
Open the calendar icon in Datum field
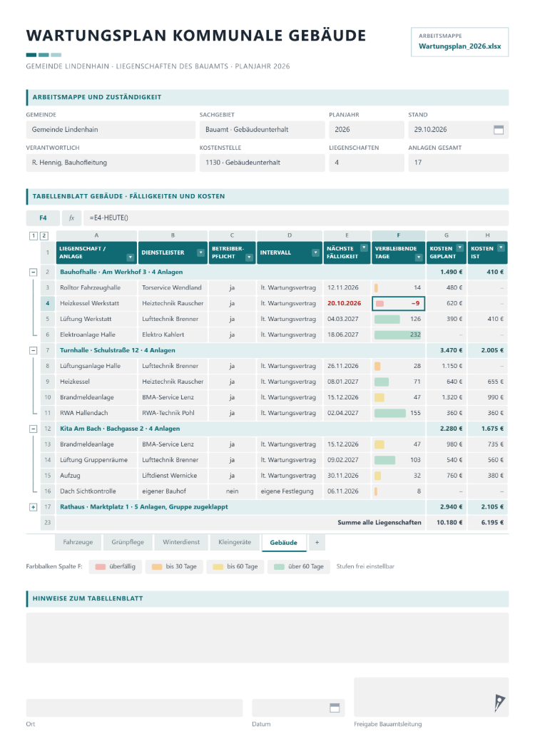click(x=335, y=708)
